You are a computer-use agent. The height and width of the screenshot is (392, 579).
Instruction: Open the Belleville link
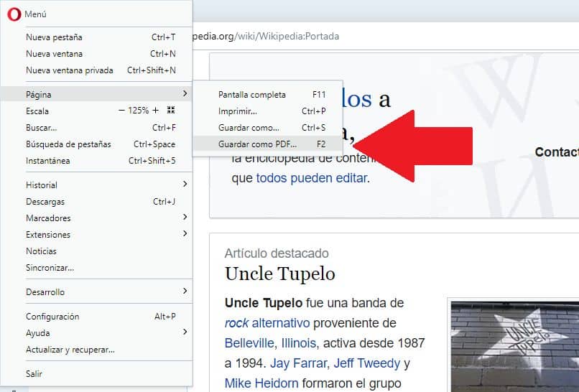point(249,343)
